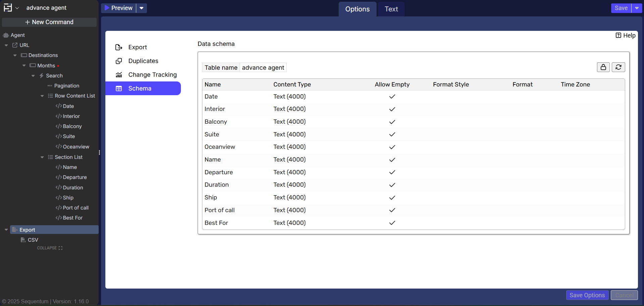The height and width of the screenshot is (306, 644).
Task: Click the Save Options button
Action: (x=587, y=295)
